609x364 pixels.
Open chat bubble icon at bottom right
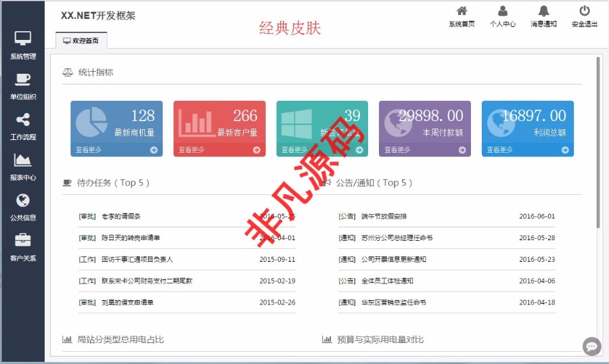(591, 346)
